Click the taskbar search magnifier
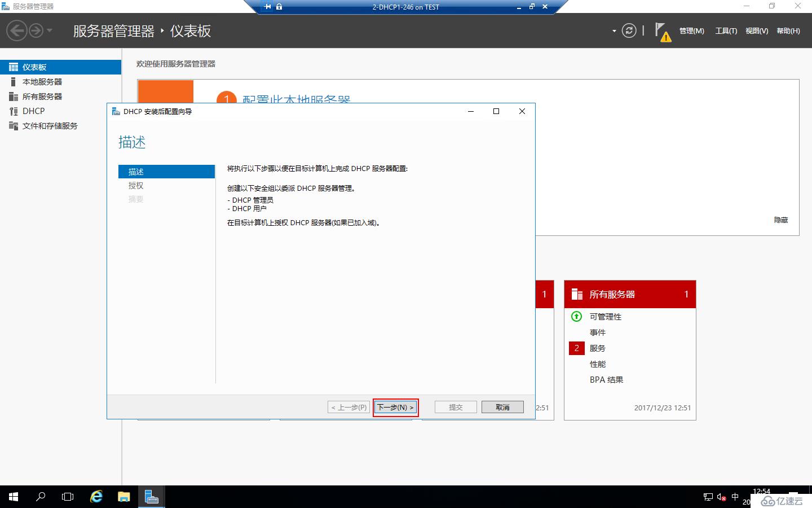The width and height of the screenshot is (812, 508). pyautogui.click(x=41, y=497)
